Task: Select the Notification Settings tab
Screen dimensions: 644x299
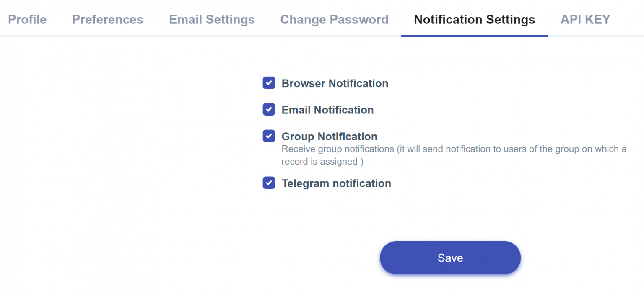Action: [474, 20]
